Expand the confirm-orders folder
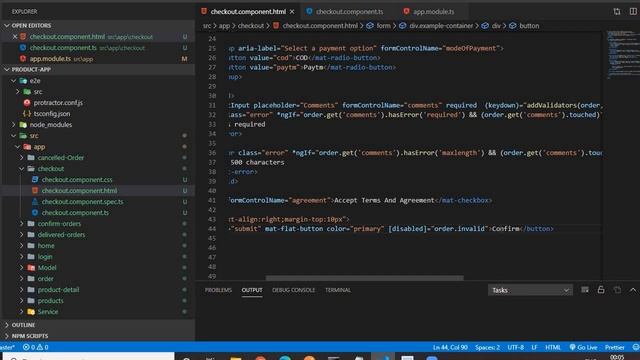Viewport: 640px width, 360px height. click(x=22, y=224)
